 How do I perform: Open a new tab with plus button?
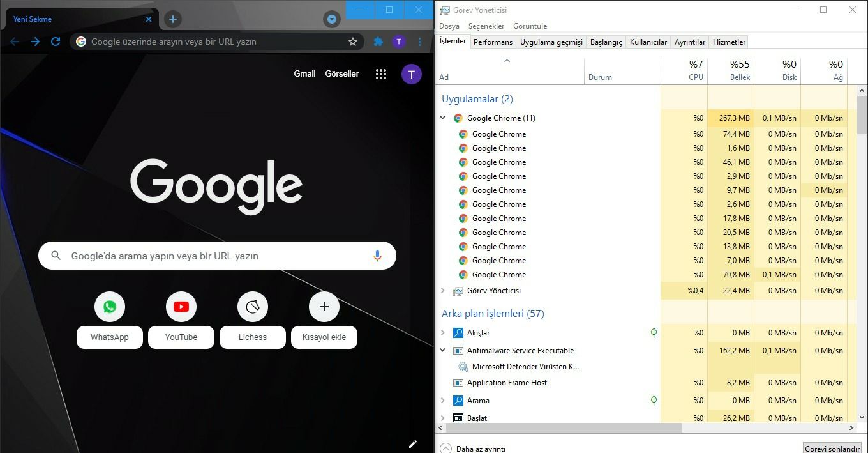(173, 19)
